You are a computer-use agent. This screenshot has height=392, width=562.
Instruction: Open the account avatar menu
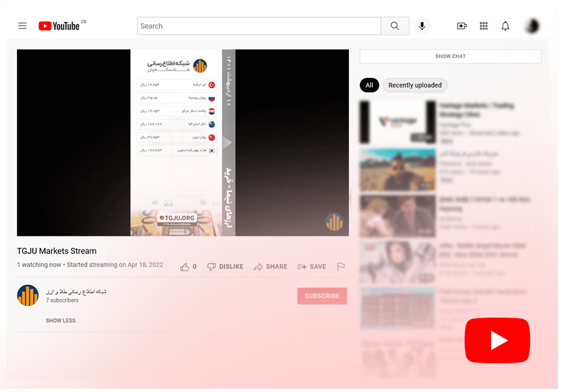coord(532,26)
